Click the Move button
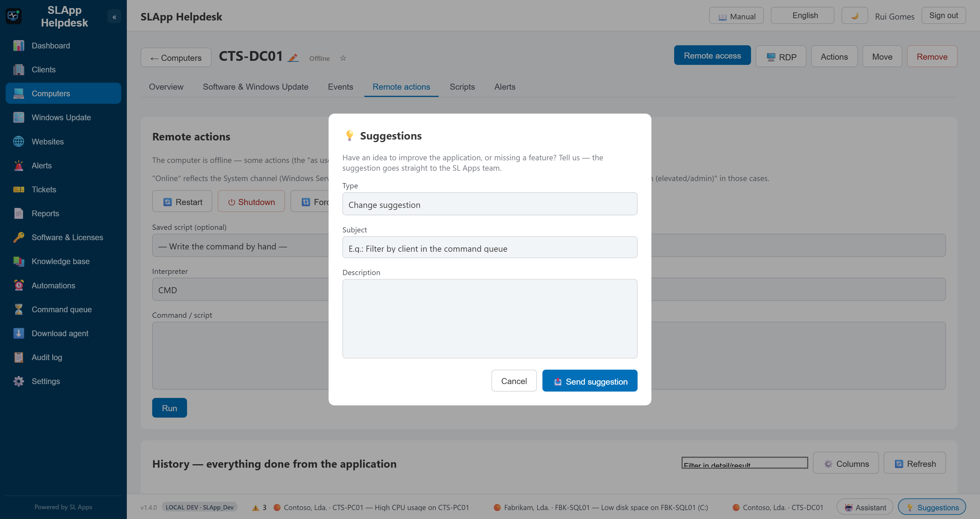 [x=882, y=57]
